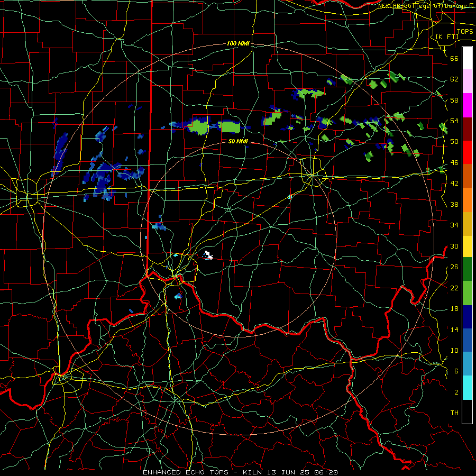The height and width of the screenshot is (476, 476).
Task: Click the black TH threshold swatch
Action: click(x=467, y=411)
